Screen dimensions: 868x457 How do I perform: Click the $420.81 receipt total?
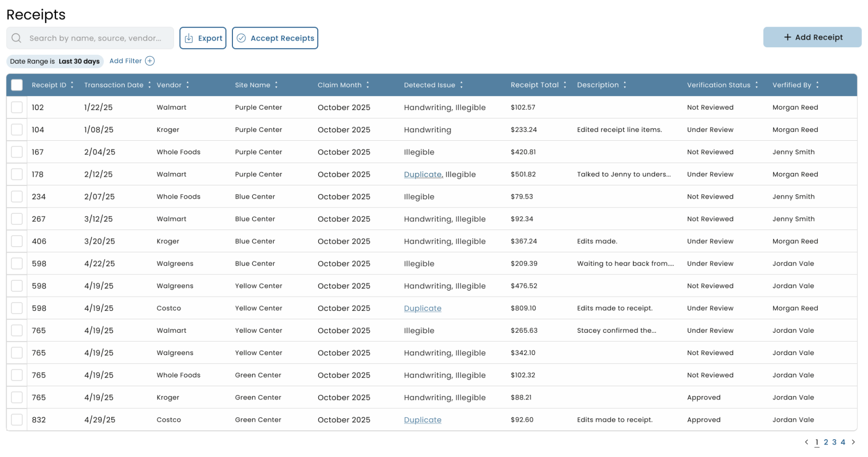[x=523, y=152]
